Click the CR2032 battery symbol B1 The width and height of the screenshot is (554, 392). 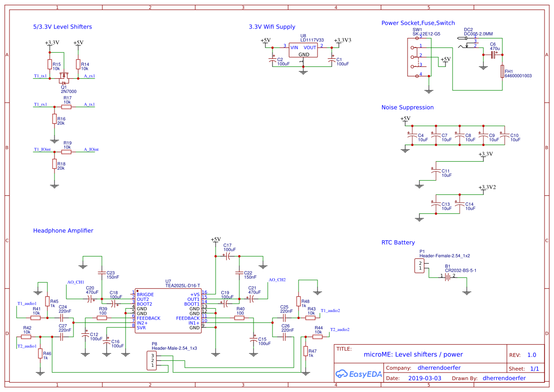click(x=447, y=278)
